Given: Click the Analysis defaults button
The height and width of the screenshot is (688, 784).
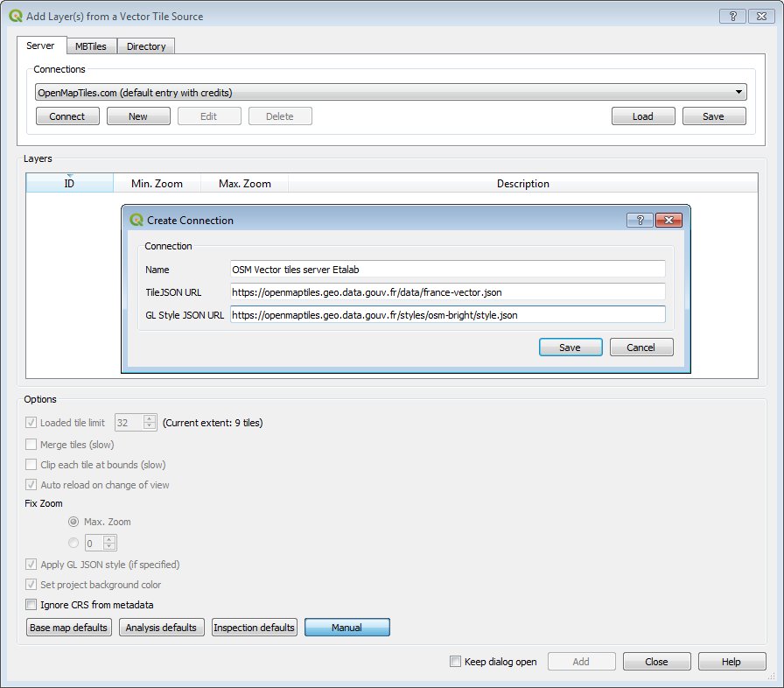Looking at the screenshot, I should 162,628.
